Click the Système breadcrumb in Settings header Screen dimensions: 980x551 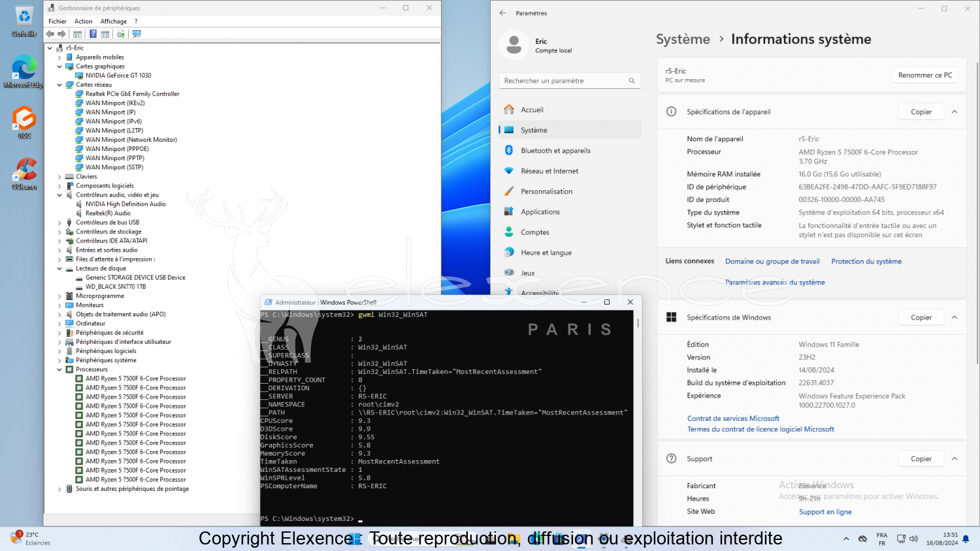(683, 39)
